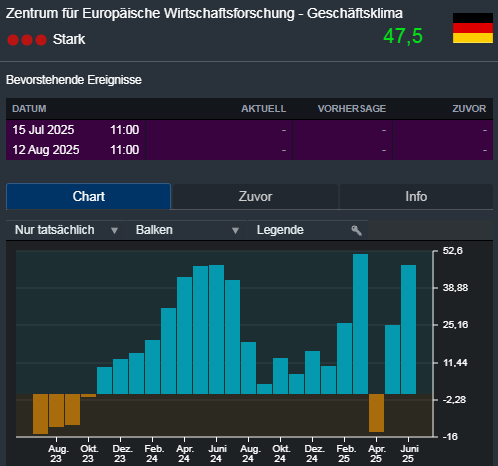Click the Zentrum für Europäische Wirtschaftsforschung title
498x466 pixels.
coord(204,14)
